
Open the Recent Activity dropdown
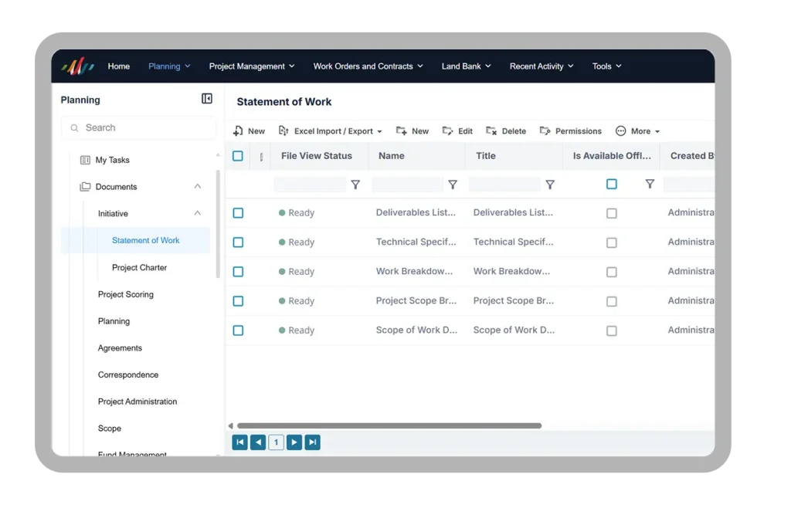click(x=541, y=66)
